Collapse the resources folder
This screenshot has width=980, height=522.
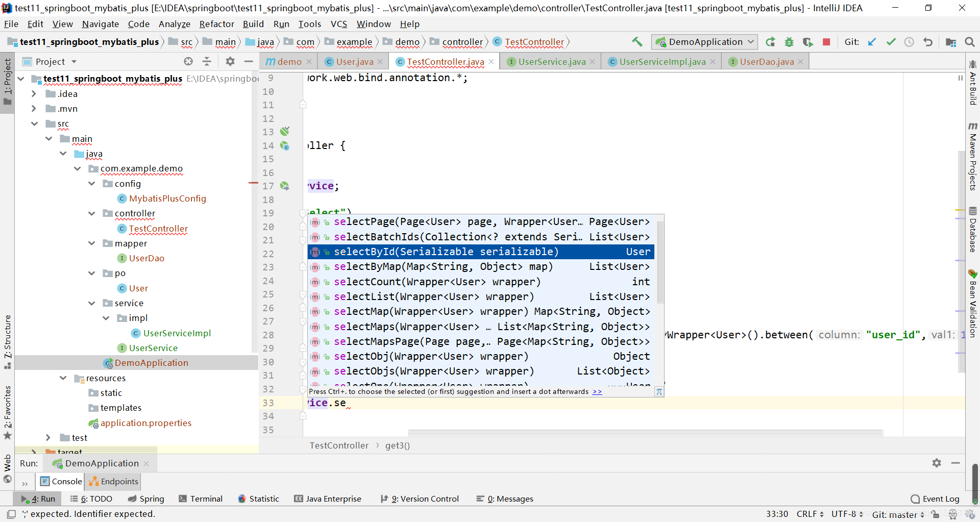[x=63, y=378]
